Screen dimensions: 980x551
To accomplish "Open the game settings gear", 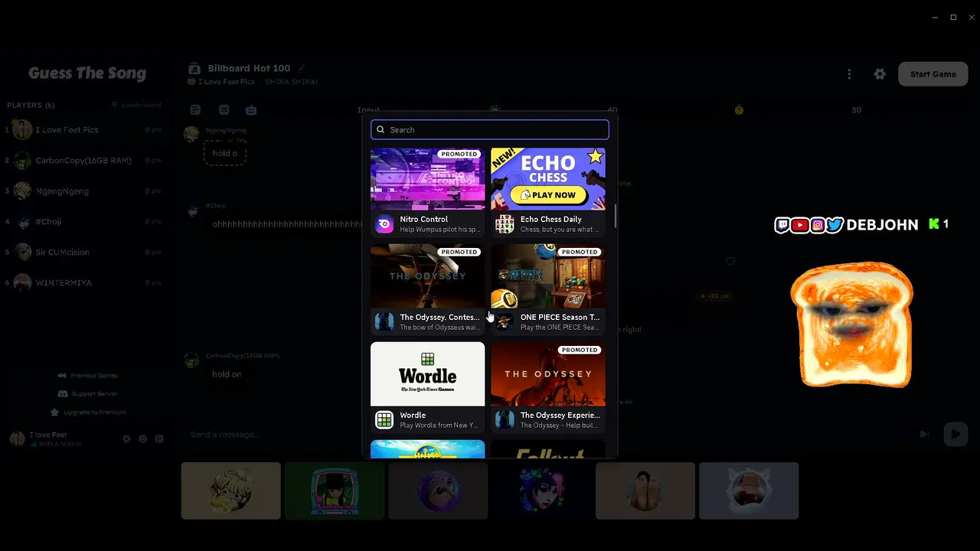I will [880, 74].
